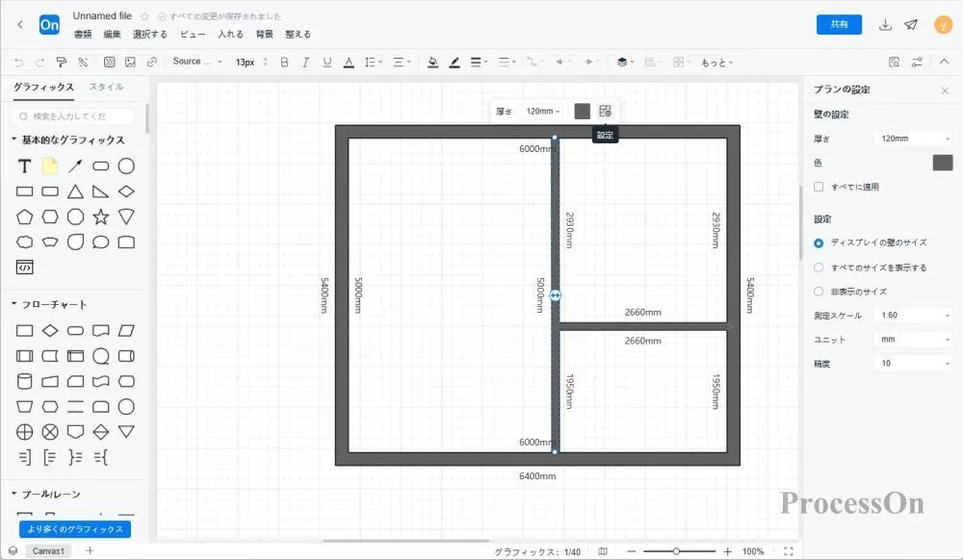This screenshot has height=560, width=963.
Task: Open the もっと toolbar dropdown
Action: [x=716, y=62]
